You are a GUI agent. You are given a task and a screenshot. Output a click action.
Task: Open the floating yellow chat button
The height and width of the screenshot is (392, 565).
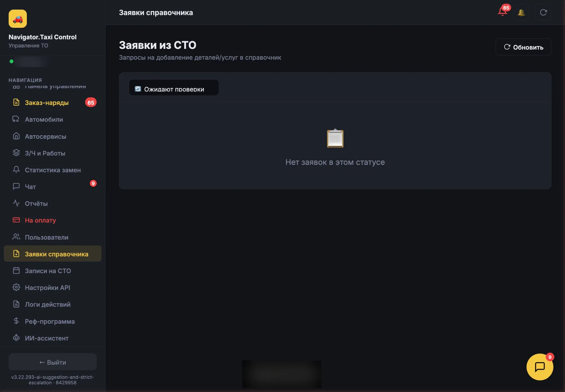tap(540, 367)
